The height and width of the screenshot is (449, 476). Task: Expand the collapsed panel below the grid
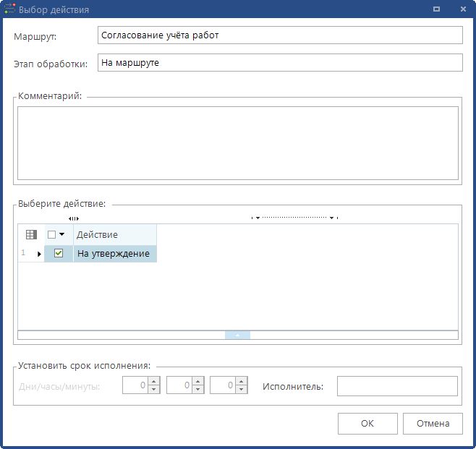tap(238, 335)
